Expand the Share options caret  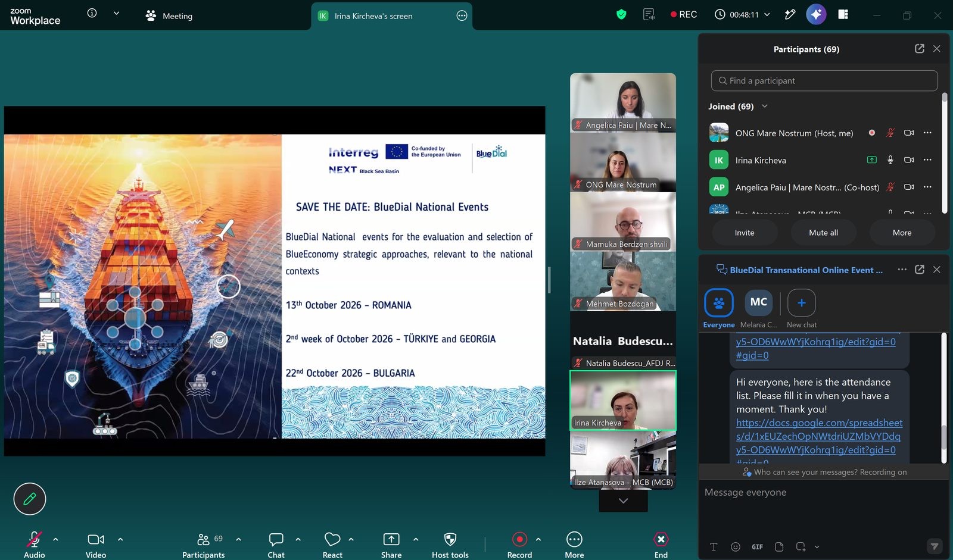(416, 539)
